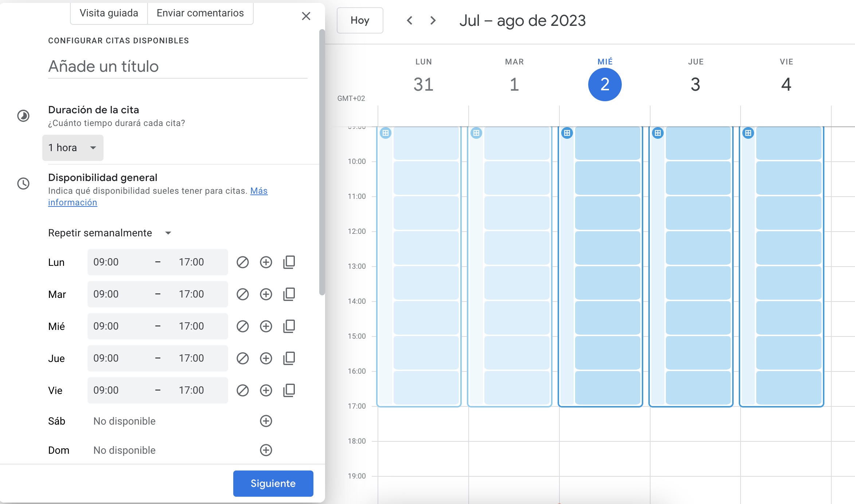Open the Visita guiada tab
This screenshot has height=504, width=855.
tap(109, 13)
